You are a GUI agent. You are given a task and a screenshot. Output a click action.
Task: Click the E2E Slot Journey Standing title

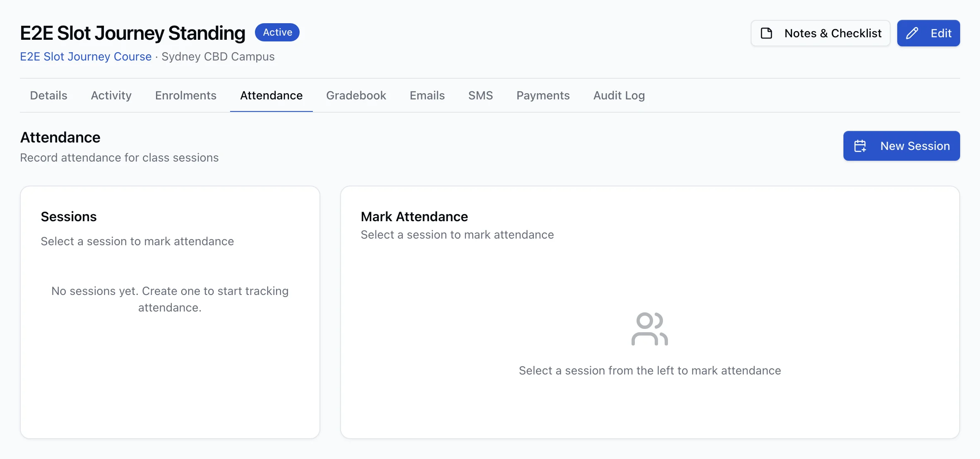coord(132,33)
